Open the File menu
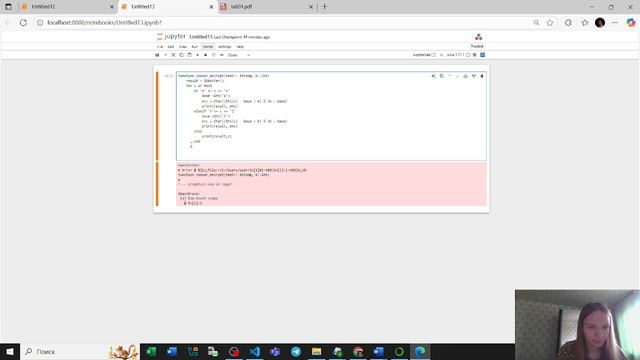The height and width of the screenshot is (360, 640). (160, 47)
